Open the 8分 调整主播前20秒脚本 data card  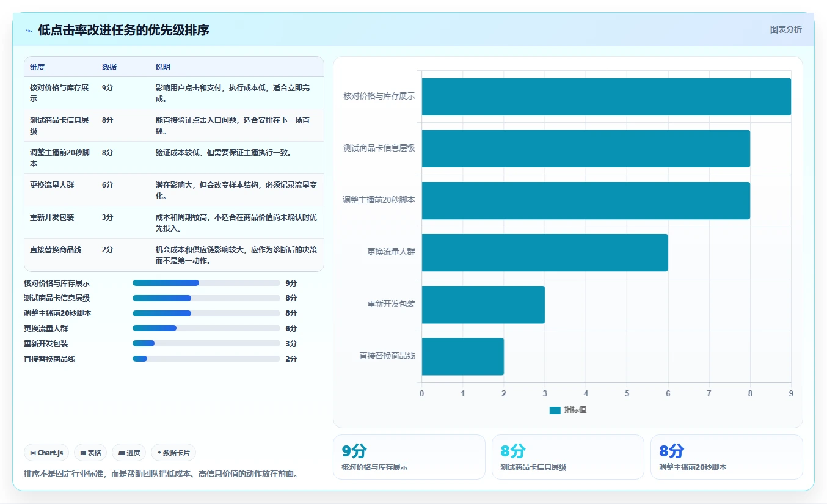point(727,457)
